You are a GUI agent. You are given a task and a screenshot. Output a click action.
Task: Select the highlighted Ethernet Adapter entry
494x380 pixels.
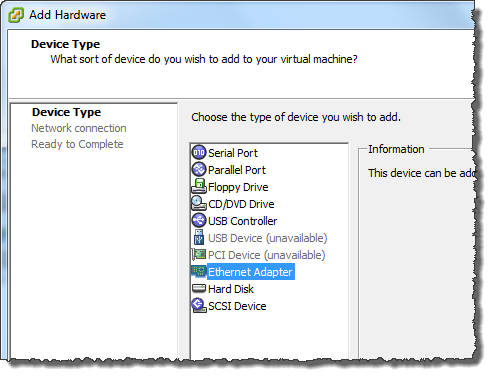(x=250, y=272)
